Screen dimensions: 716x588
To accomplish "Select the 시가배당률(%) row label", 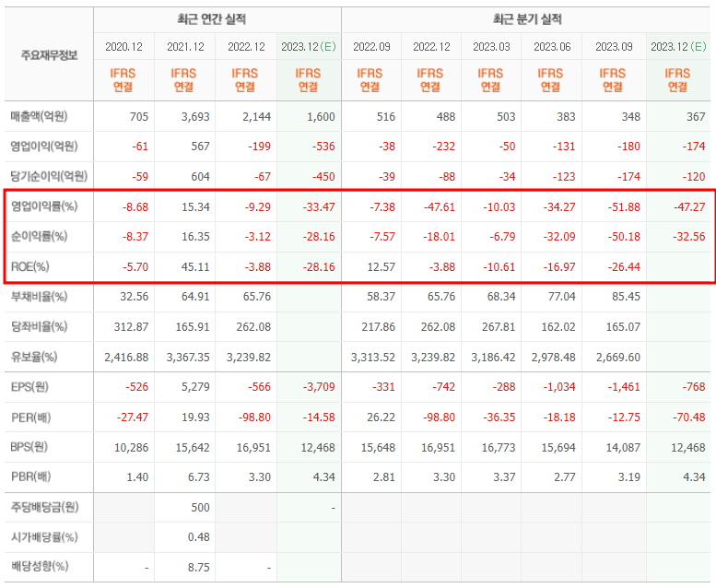I will (44, 536).
